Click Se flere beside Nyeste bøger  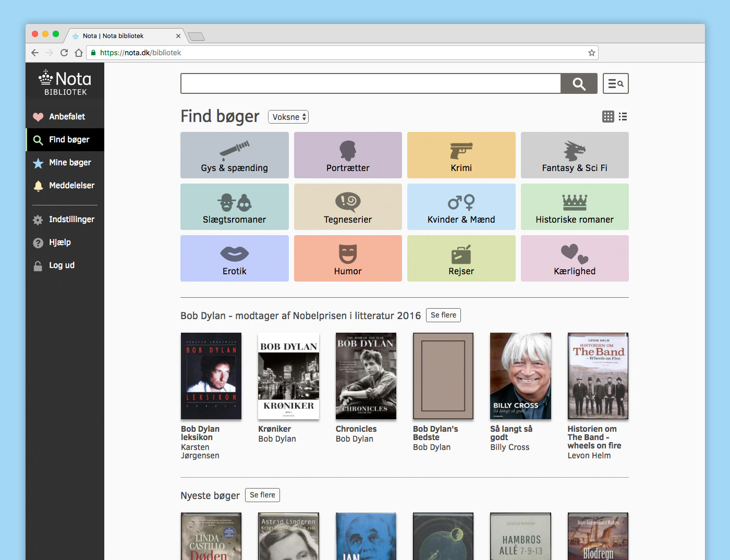(262, 495)
